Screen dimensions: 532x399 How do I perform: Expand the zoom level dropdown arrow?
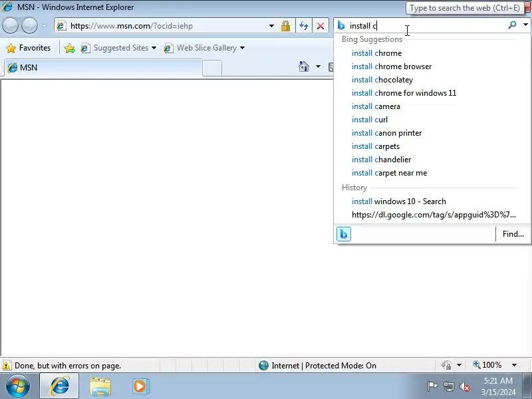(x=514, y=365)
